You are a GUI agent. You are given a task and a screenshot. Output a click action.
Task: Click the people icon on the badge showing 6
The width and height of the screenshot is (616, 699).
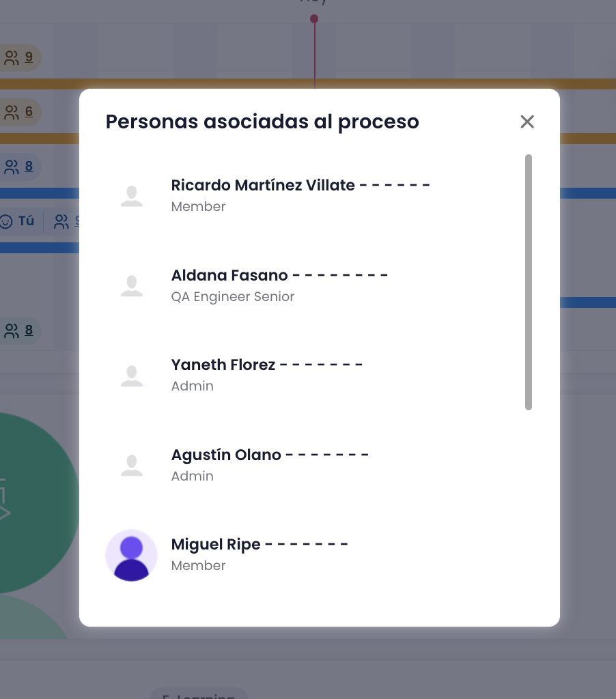12,111
